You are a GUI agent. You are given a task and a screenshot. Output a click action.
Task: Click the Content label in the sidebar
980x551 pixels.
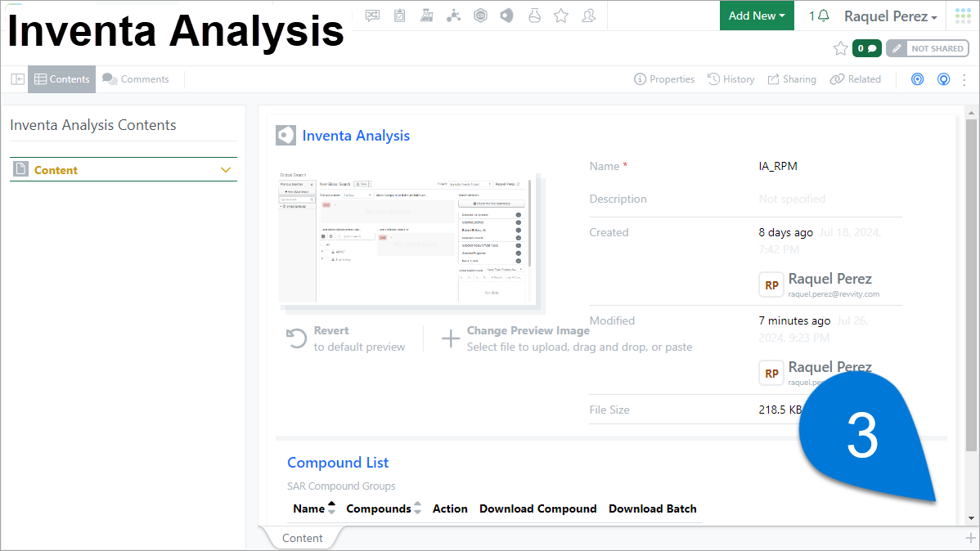tap(56, 170)
